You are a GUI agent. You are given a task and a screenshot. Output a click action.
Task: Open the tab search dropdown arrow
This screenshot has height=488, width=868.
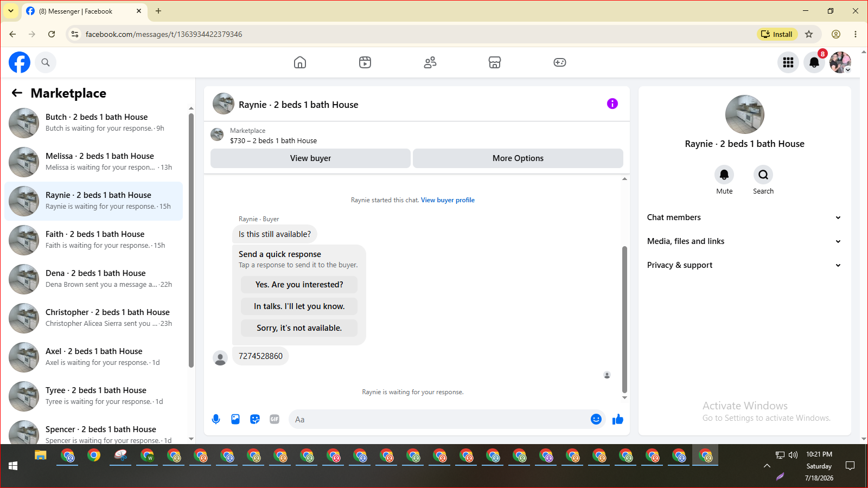11,11
